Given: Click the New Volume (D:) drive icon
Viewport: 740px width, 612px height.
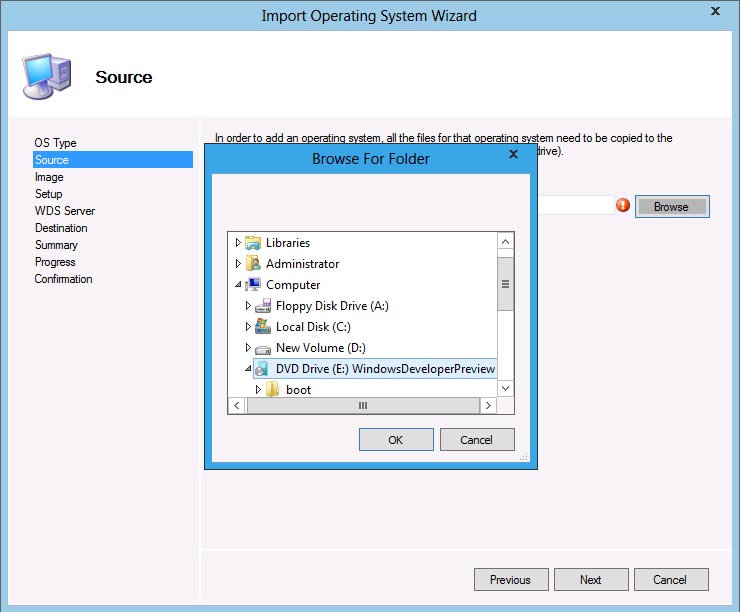Looking at the screenshot, I should point(263,348).
